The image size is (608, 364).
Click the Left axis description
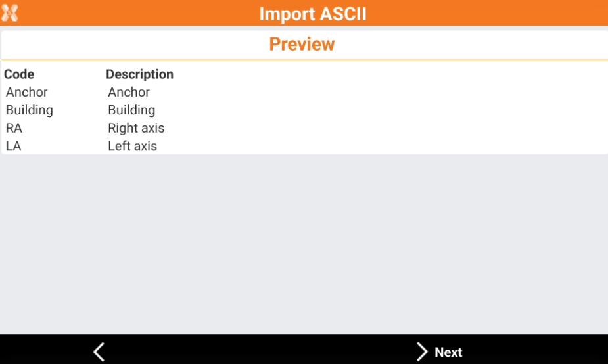tap(132, 146)
